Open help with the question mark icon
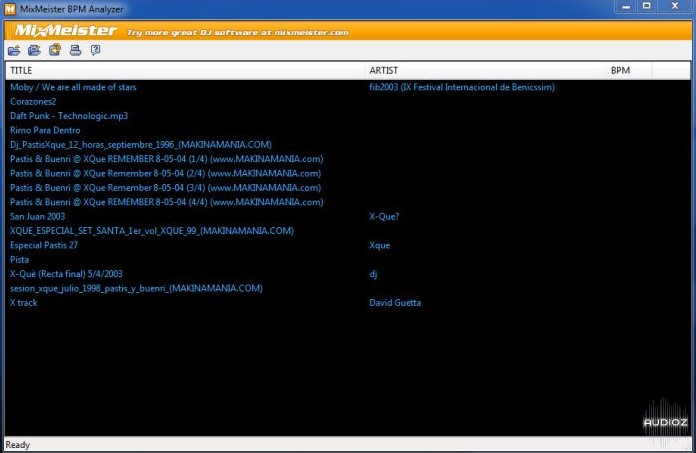The height and width of the screenshot is (453, 696). tap(95, 50)
